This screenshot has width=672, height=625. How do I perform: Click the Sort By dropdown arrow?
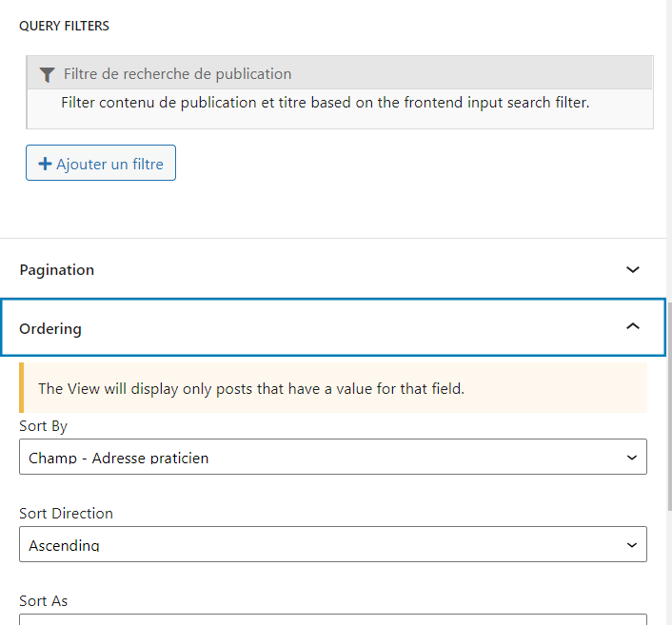632,458
